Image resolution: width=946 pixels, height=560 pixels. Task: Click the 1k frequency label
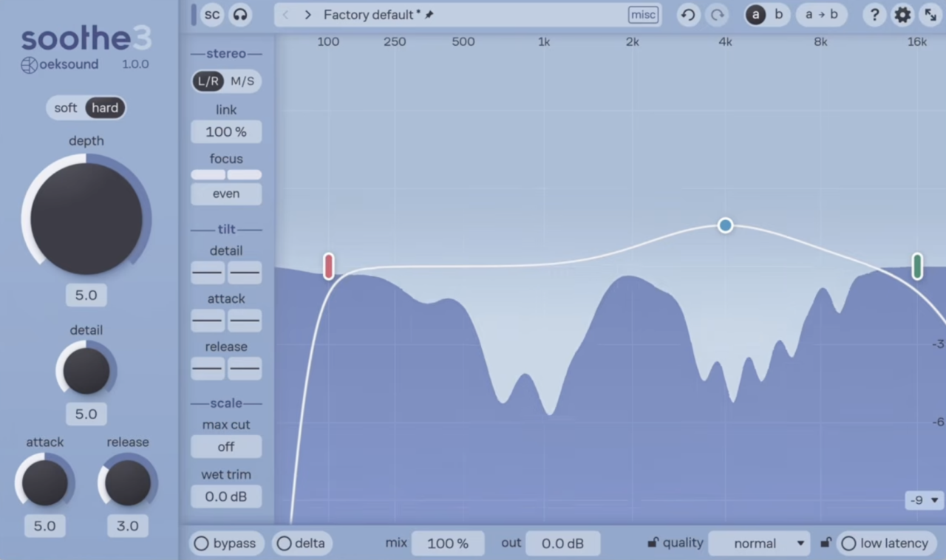[x=544, y=42]
